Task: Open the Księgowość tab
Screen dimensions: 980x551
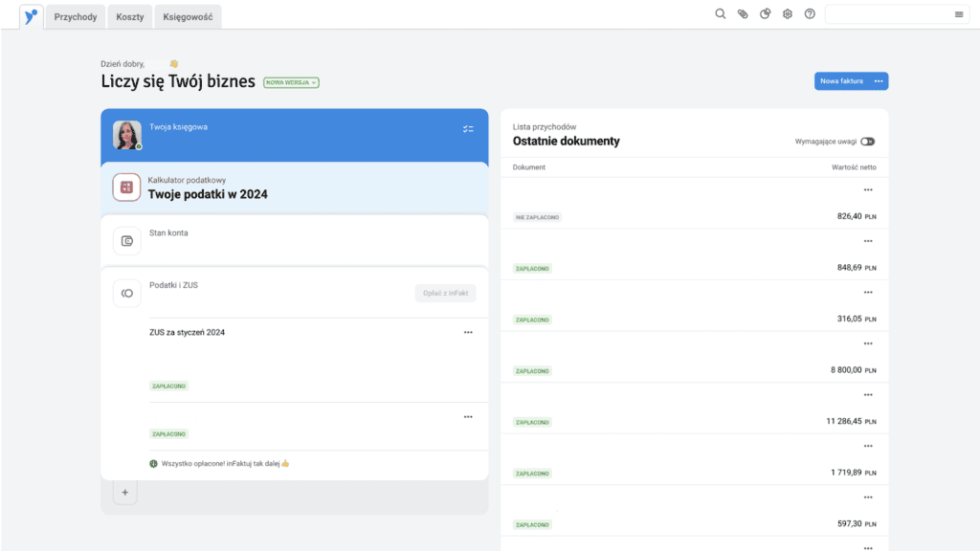Action: coord(188,17)
